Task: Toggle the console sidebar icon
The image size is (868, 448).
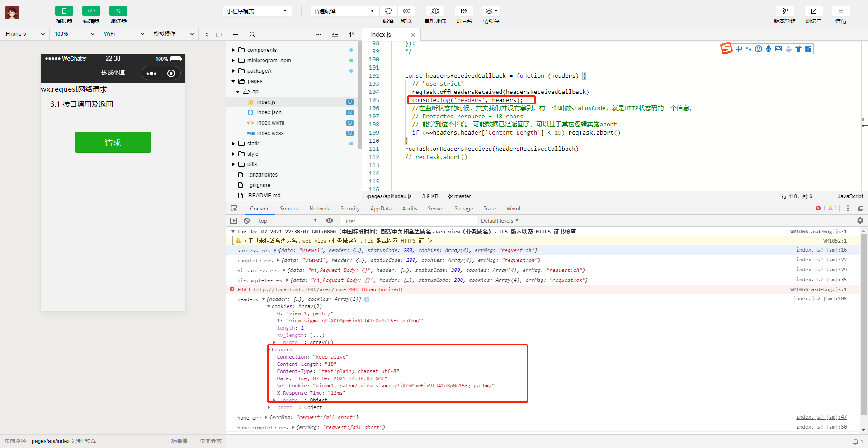Action: tap(233, 221)
